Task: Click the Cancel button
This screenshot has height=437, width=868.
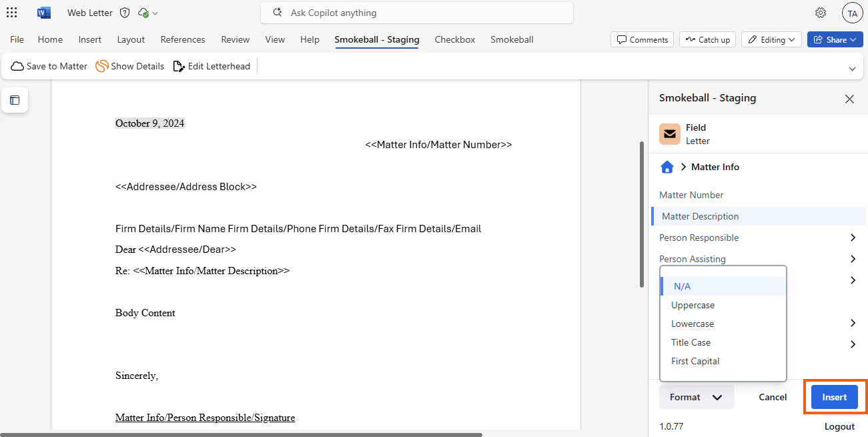Action: (773, 397)
